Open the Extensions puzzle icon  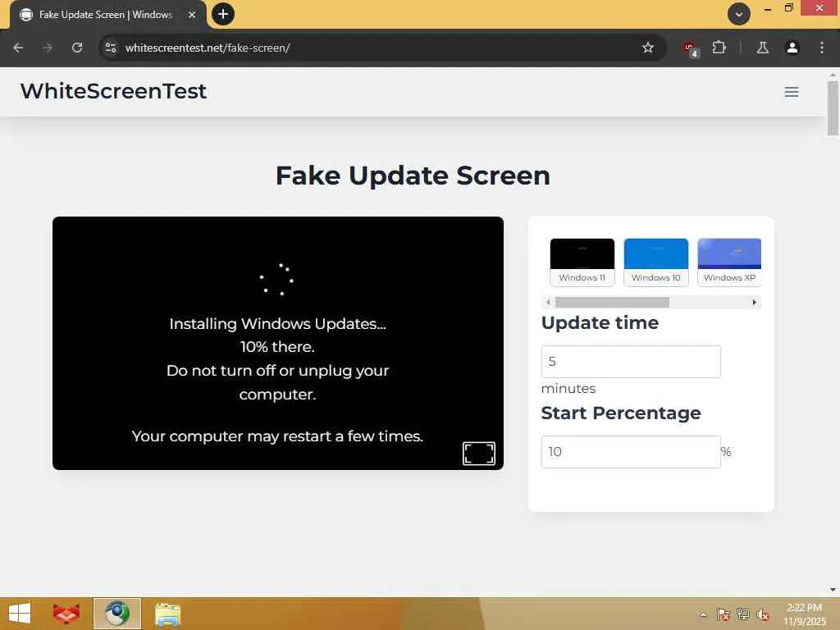pos(719,48)
